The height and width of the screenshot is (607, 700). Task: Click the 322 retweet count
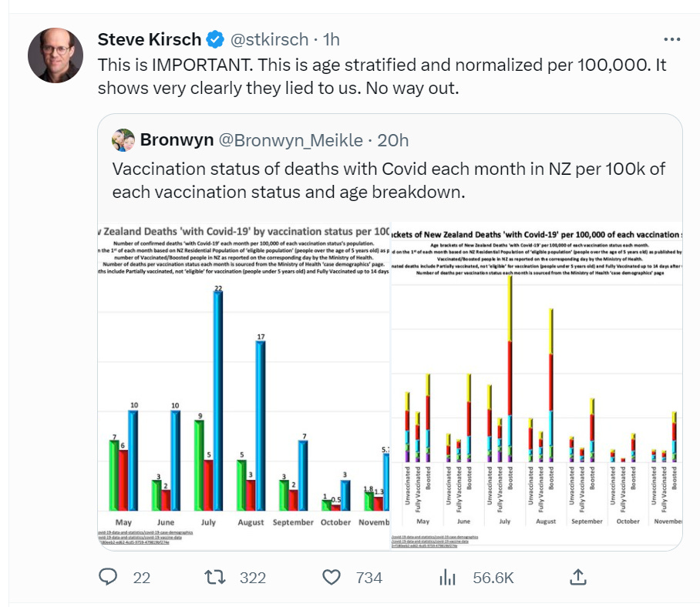[252, 577]
